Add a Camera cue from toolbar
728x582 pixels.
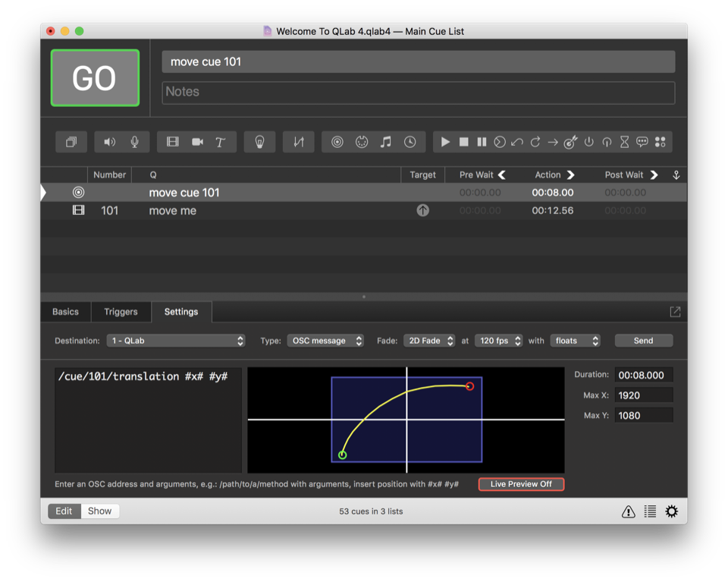(197, 142)
